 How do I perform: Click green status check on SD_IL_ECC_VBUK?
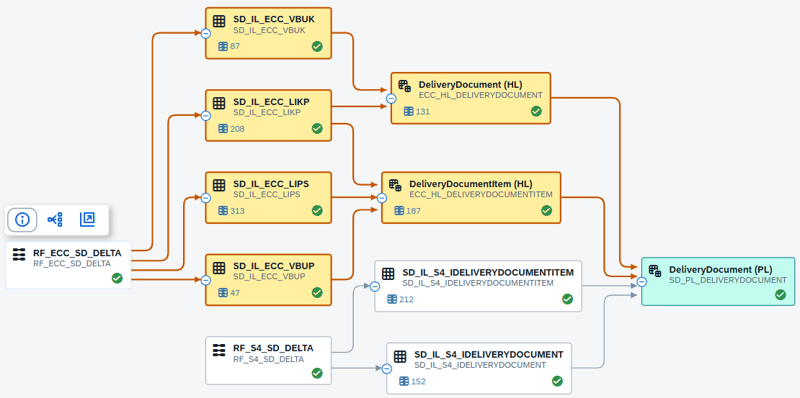(317, 46)
